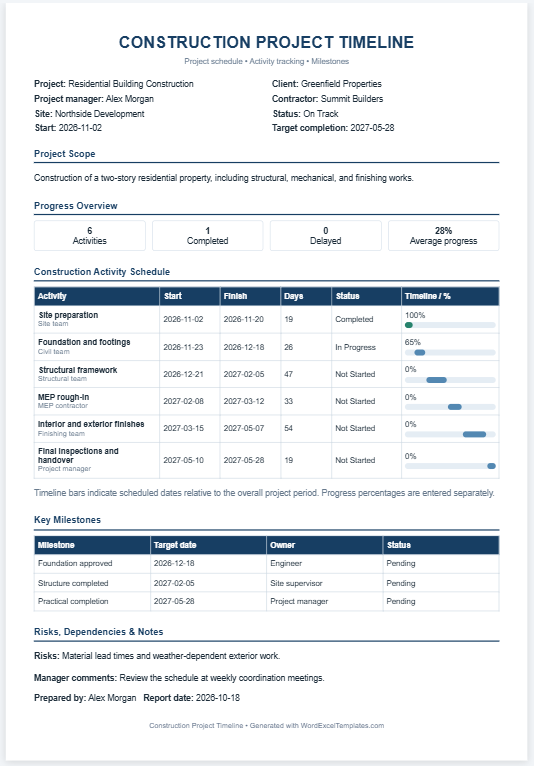Click milestone target date 2027-05-28
This screenshot has width=534, height=766.
pos(174,601)
